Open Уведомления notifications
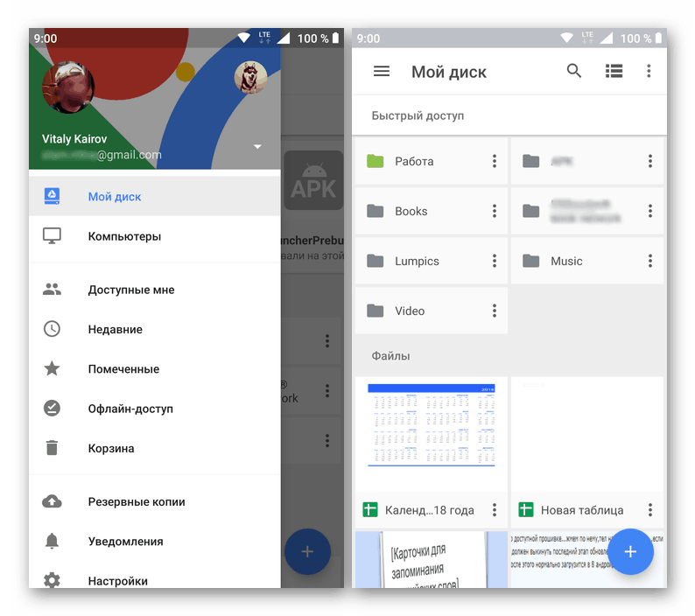The width and height of the screenshot is (695, 616). point(155,541)
